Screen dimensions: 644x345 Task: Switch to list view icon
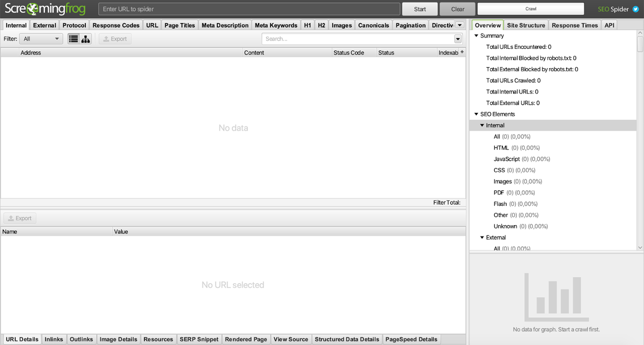[x=74, y=39]
